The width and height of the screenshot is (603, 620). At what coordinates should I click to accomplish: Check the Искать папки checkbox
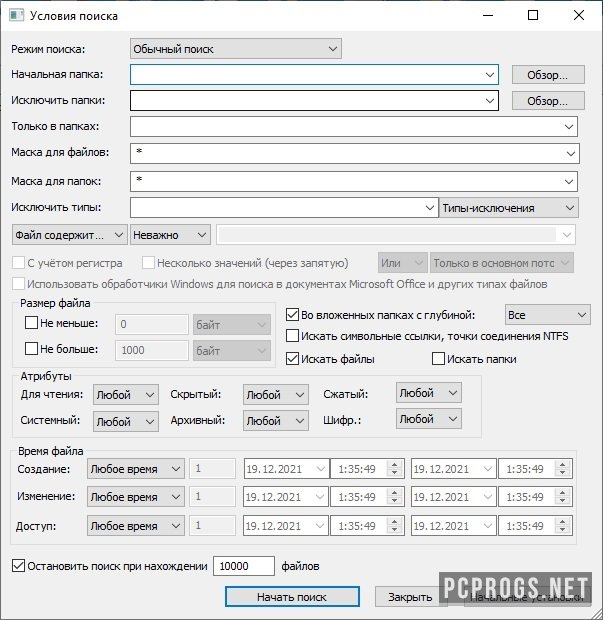pos(438,359)
